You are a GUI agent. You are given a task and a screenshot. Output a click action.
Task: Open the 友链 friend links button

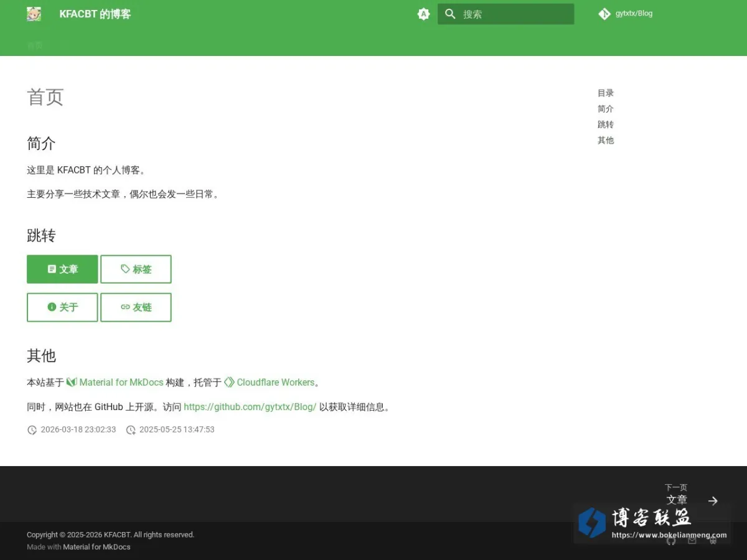pos(136,307)
